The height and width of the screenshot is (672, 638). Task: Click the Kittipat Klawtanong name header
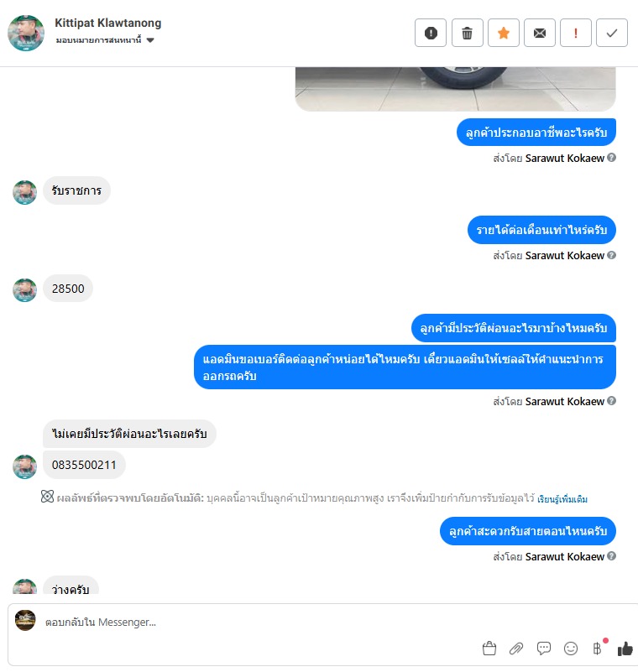[x=108, y=23]
